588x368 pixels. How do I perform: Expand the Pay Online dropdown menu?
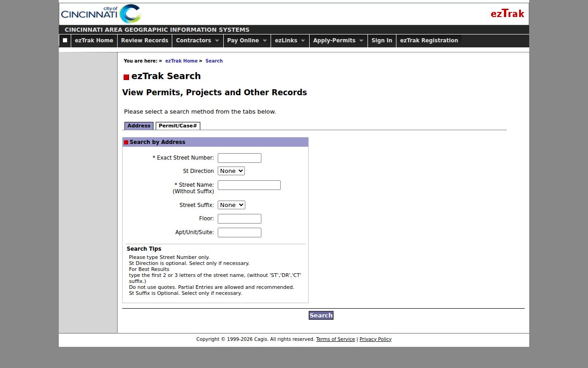[247, 40]
